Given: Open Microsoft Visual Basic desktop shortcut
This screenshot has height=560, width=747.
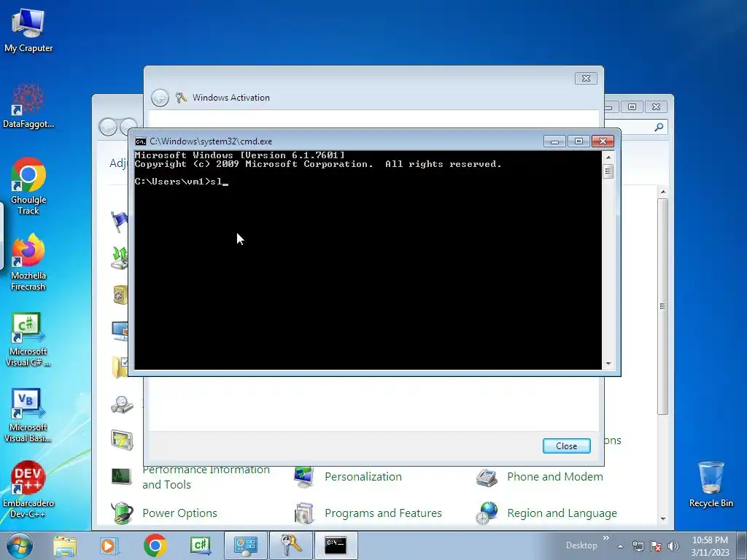Looking at the screenshot, I should pos(28,415).
